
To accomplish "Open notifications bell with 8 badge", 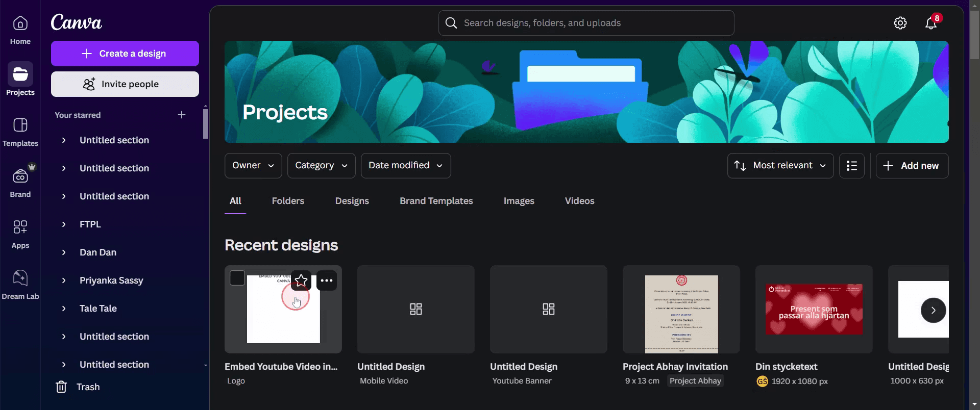I will tap(931, 23).
